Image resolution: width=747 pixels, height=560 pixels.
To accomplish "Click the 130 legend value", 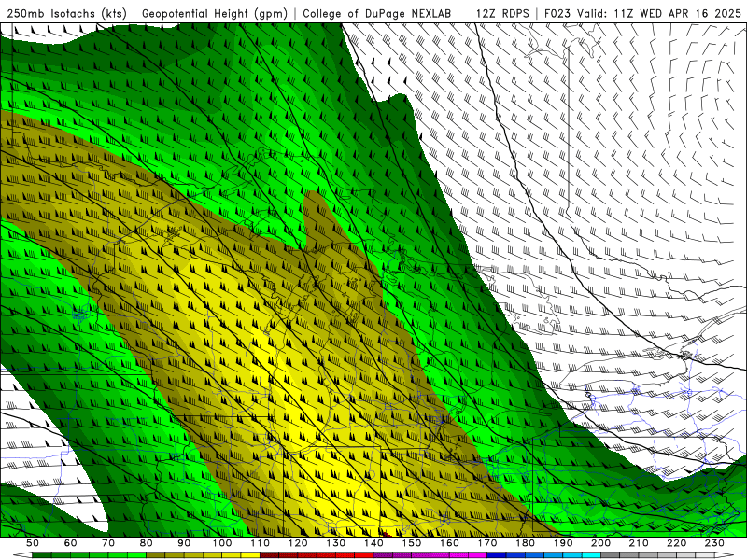I will (x=336, y=543).
